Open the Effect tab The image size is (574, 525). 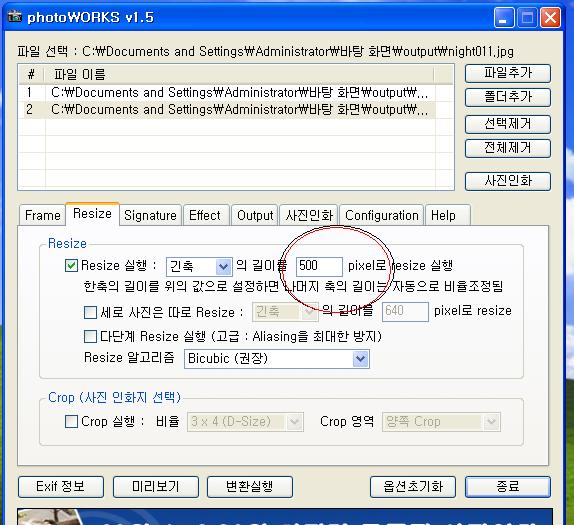click(205, 215)
